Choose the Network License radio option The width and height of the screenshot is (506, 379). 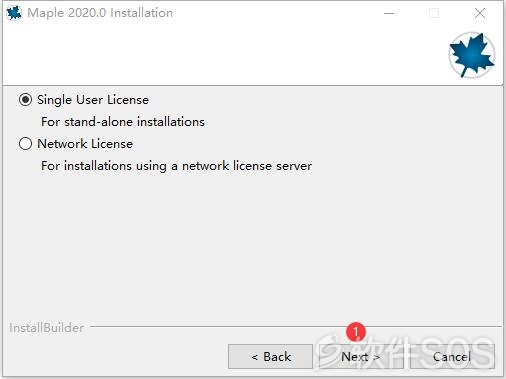coord(25,144)
